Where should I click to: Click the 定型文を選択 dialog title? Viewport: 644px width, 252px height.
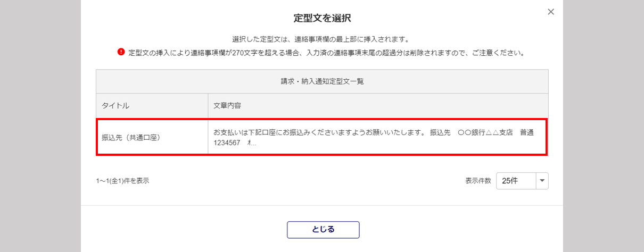322,18
